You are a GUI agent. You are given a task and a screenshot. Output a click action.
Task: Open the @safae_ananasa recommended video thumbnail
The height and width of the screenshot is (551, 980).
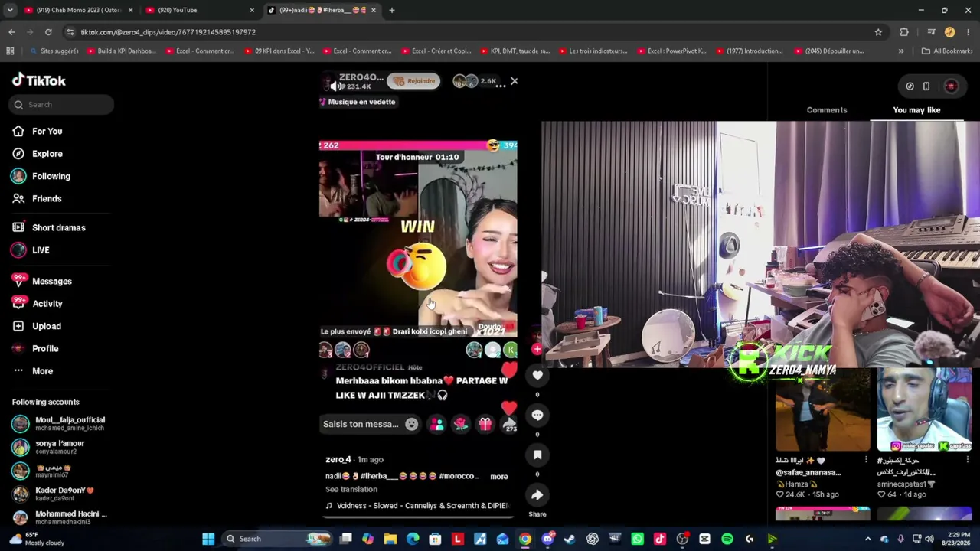[823, 409]
